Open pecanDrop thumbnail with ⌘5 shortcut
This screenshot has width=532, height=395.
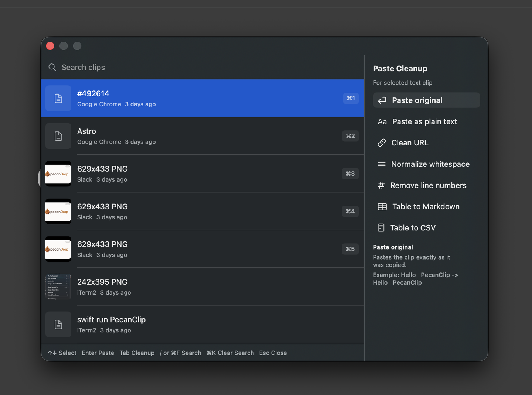[x=58, y=249]
